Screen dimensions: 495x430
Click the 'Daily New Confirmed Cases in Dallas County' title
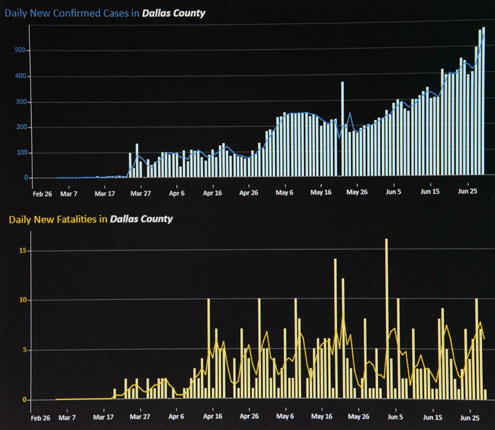(105, 13)
